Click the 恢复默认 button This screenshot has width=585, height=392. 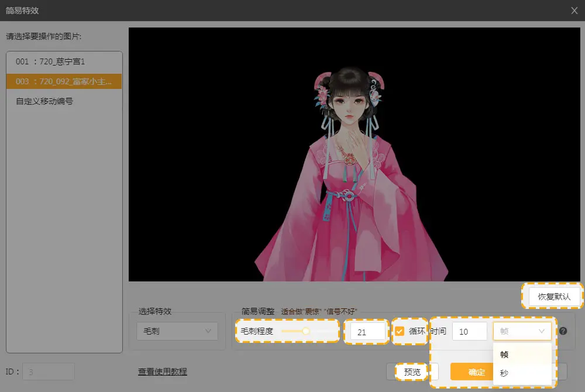pyautogui.click(x=553, y=297)
